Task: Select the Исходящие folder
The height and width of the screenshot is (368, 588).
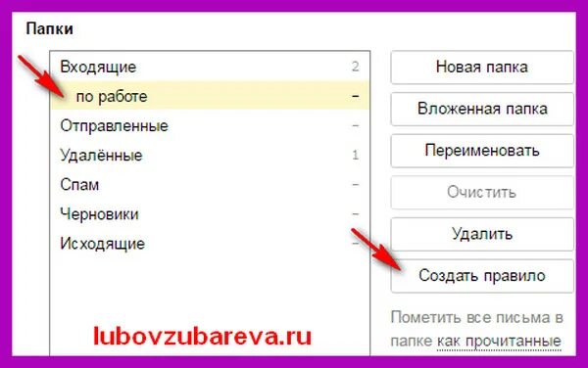Action: (x=210, y=244)
